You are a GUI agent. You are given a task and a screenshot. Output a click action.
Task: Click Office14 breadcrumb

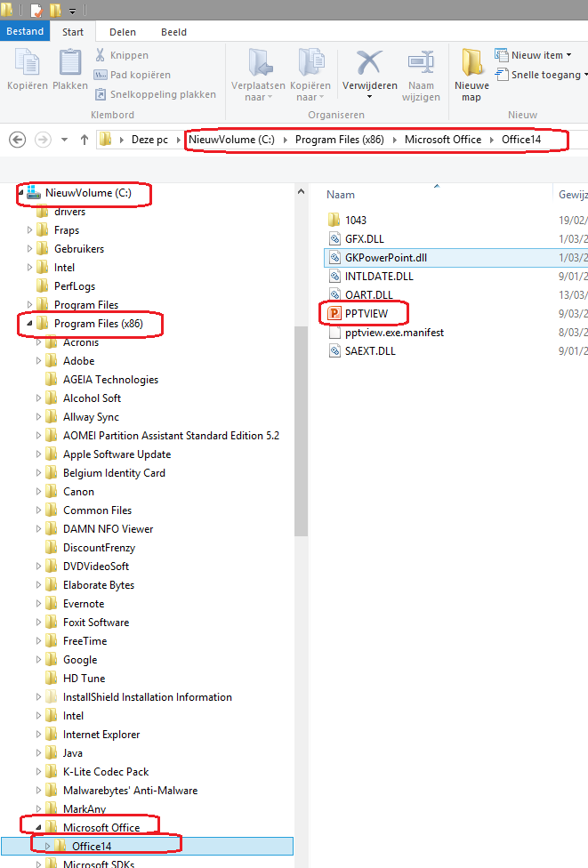coord(521,140)
